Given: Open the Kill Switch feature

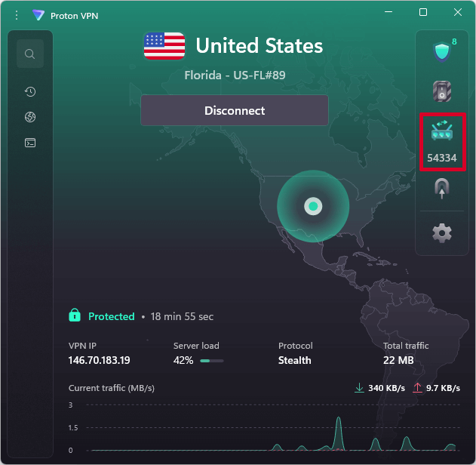Looking at the screenshot, I should point(441,91).
